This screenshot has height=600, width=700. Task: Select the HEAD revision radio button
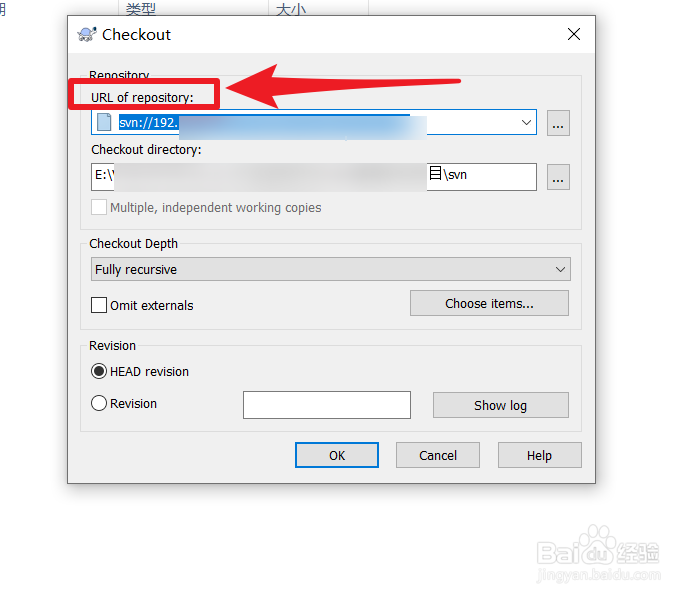99,371
